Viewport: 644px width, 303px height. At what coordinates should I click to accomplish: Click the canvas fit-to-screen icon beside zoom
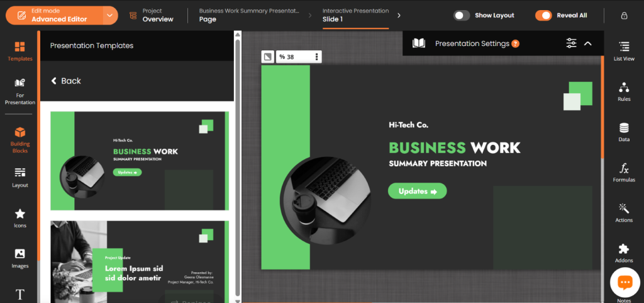coord(268,57)
